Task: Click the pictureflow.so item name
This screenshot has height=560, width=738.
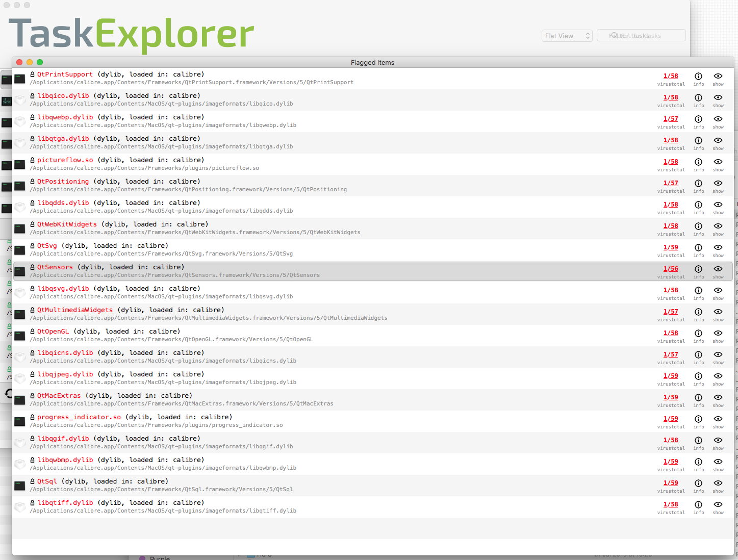Action: (65, 160)
